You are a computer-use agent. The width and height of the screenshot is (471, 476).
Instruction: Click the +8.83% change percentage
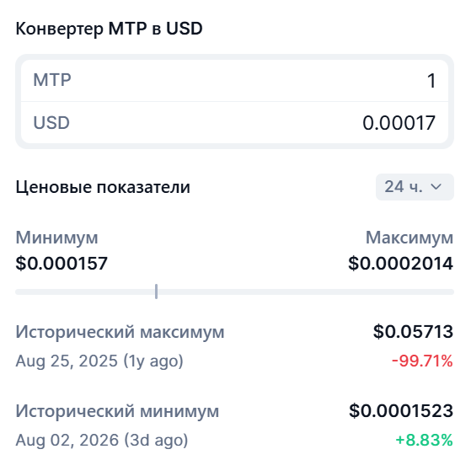(424, 440)
